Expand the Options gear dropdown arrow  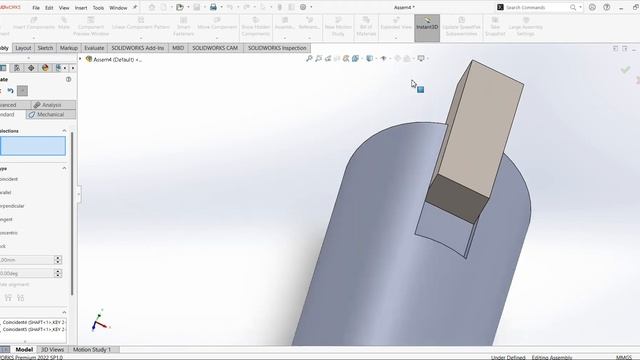(x=311, y=7)
